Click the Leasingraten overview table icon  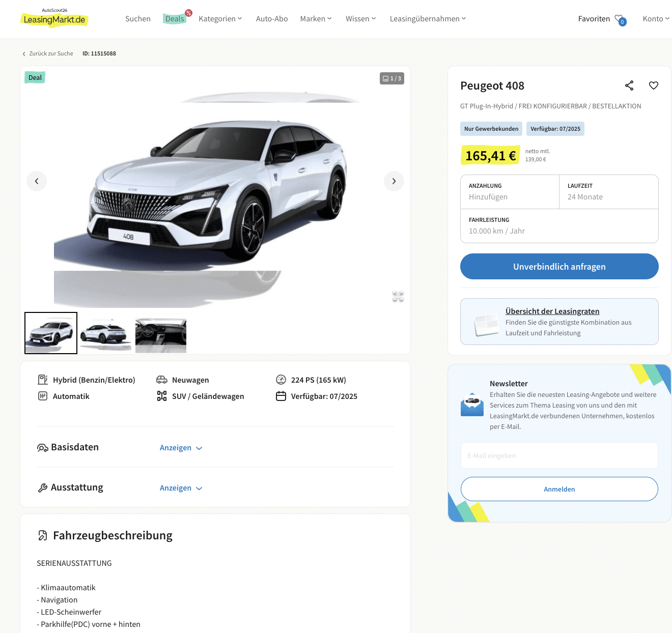[486, 324]
